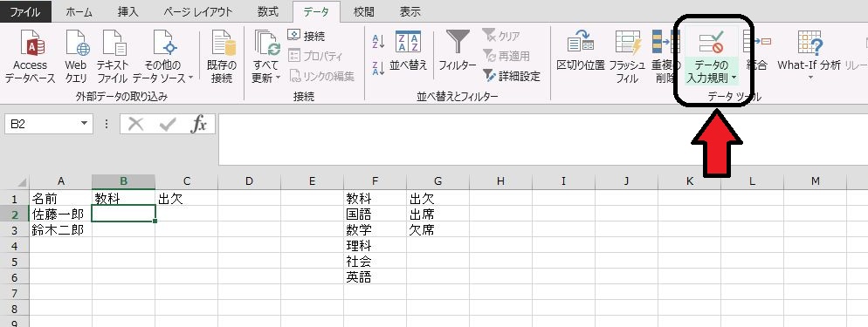
Task: Sort ascending A to Z
Action: [379, 42]
